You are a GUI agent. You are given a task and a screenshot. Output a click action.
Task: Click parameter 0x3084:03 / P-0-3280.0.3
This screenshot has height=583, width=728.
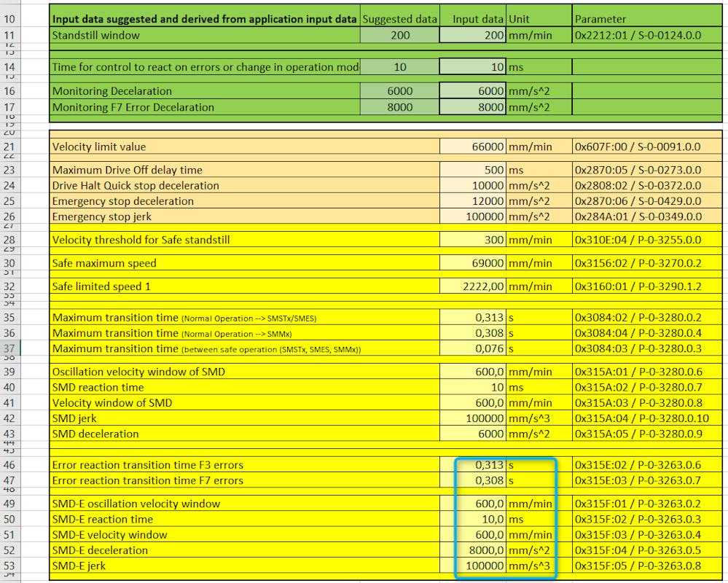pyautogui.click(x=647, y=348)
